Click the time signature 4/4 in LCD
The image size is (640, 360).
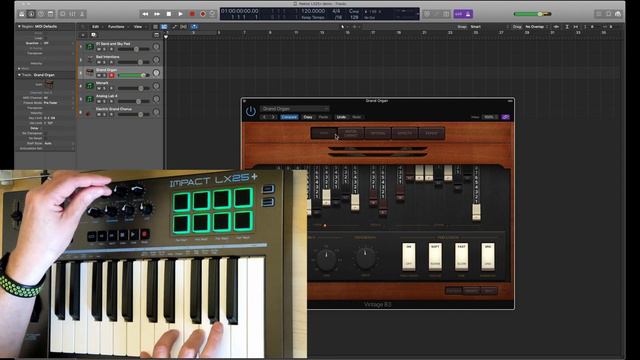(x=336, y=11)
